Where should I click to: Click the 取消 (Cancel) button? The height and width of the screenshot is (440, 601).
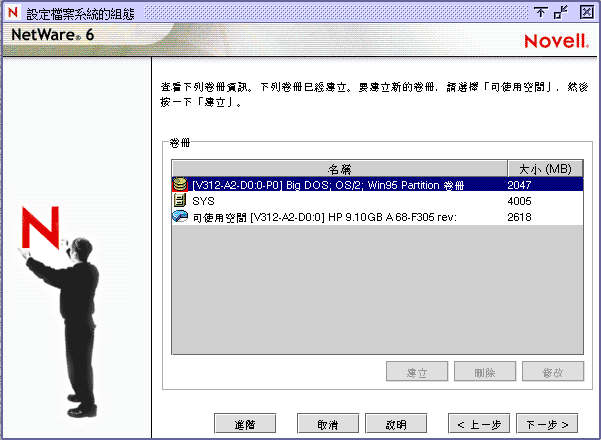(x=328, y=424)
